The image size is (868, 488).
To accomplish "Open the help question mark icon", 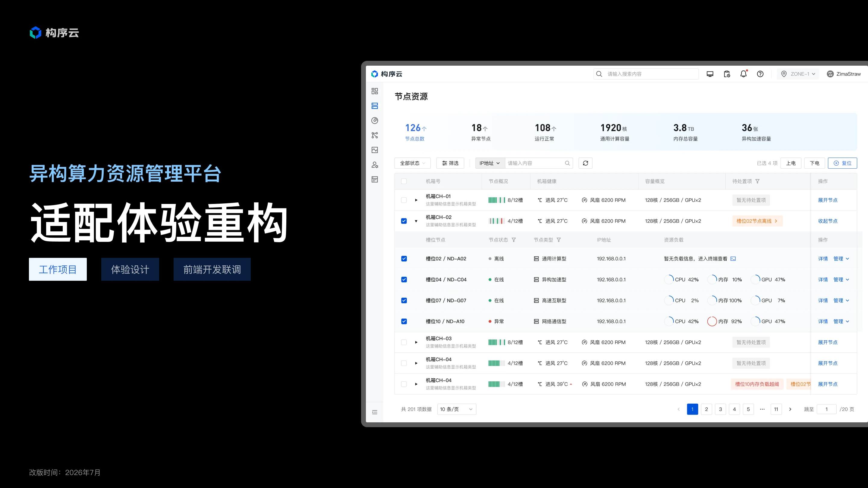I will (x=760, y=74).
